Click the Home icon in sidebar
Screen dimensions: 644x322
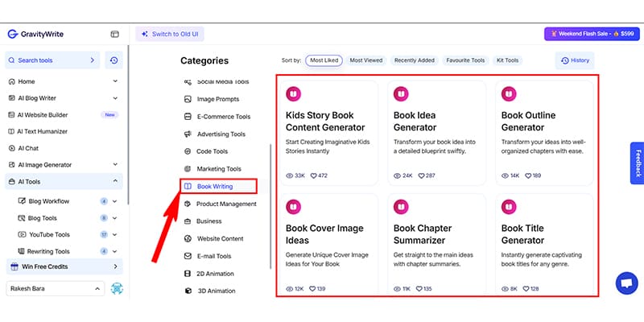coord(11,81)
